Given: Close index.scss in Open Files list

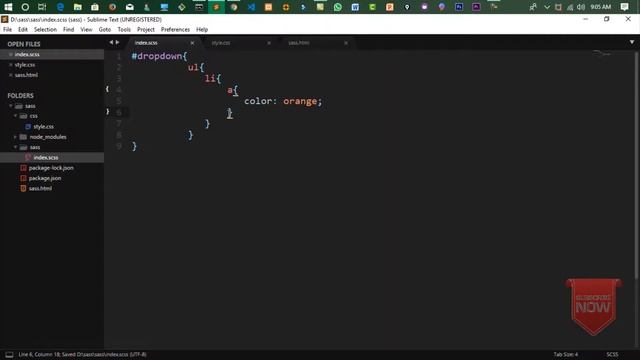Looking at the screenshot, I should tap(11, 54).
